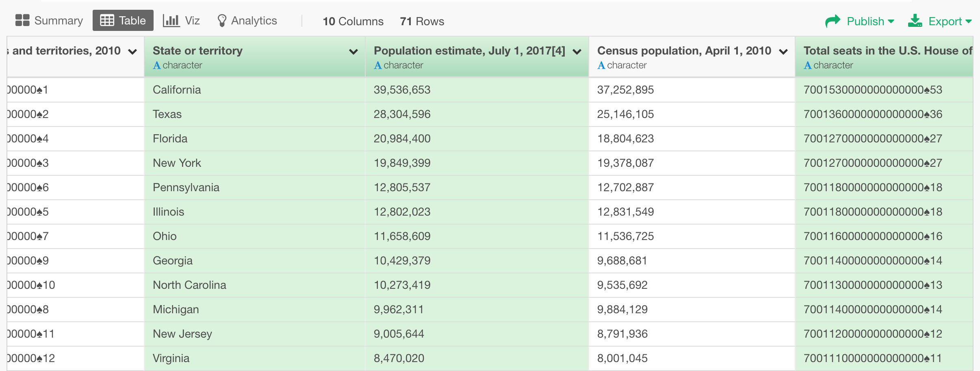
Task: Select the Table grid icon
Action: [x=106, y=20]
